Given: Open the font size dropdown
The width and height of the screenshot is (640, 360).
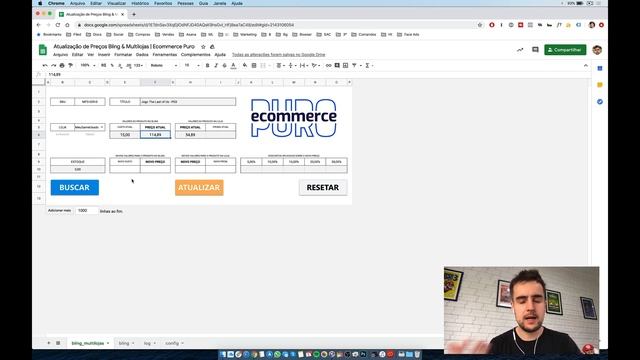Looking at the screenshot, I should tap(192, 65).
